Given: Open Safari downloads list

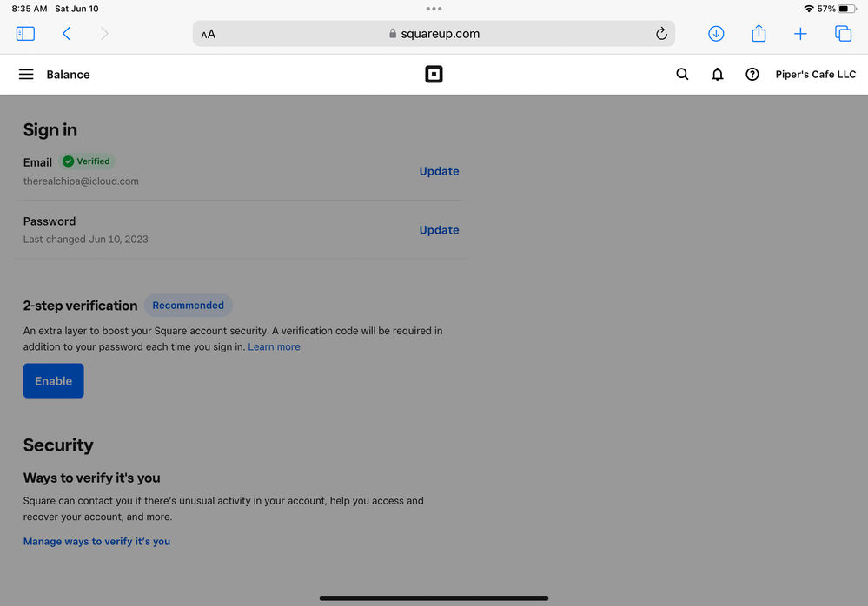Looking at the screenshot, I should [716, 34].
